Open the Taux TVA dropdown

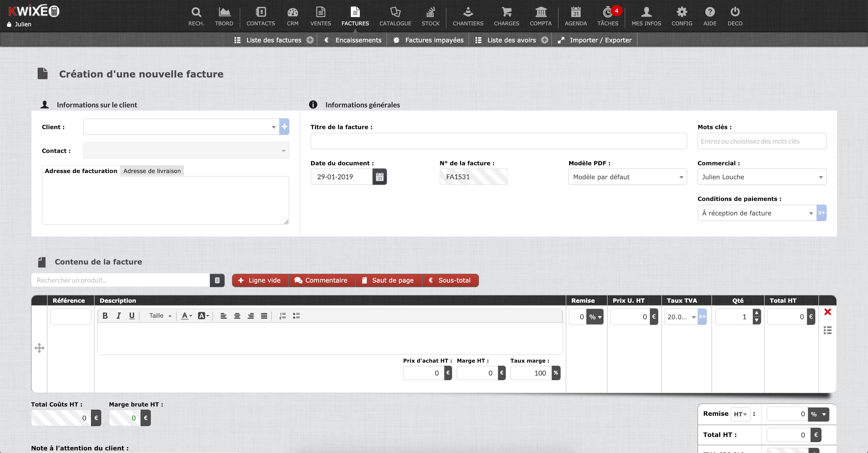[681, 317]
